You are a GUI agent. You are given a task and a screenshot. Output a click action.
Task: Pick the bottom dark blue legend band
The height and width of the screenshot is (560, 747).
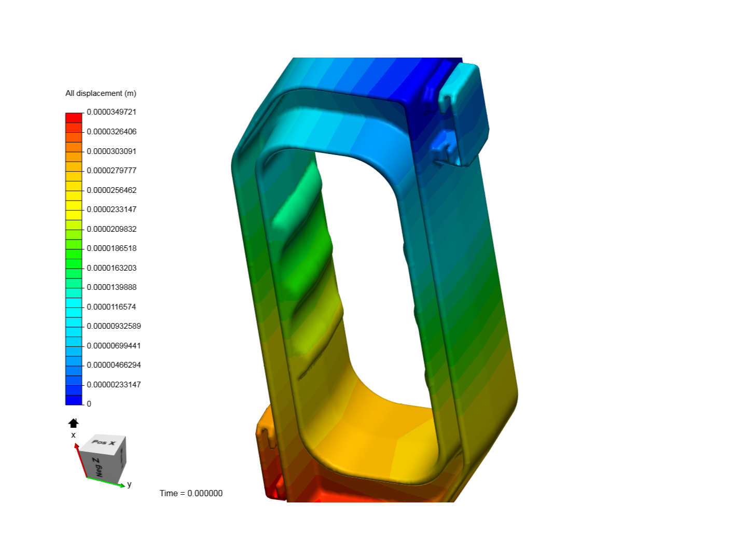[x=74, y=400]
